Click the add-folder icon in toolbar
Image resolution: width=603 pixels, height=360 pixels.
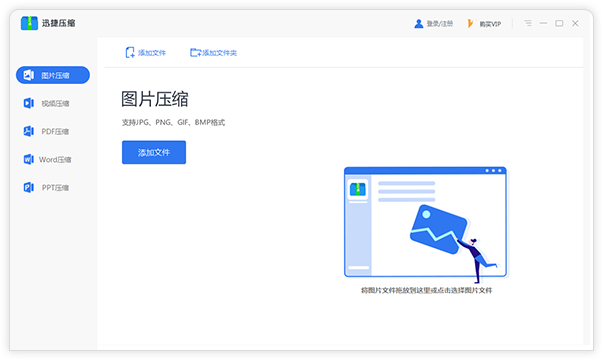pos(195,53)
